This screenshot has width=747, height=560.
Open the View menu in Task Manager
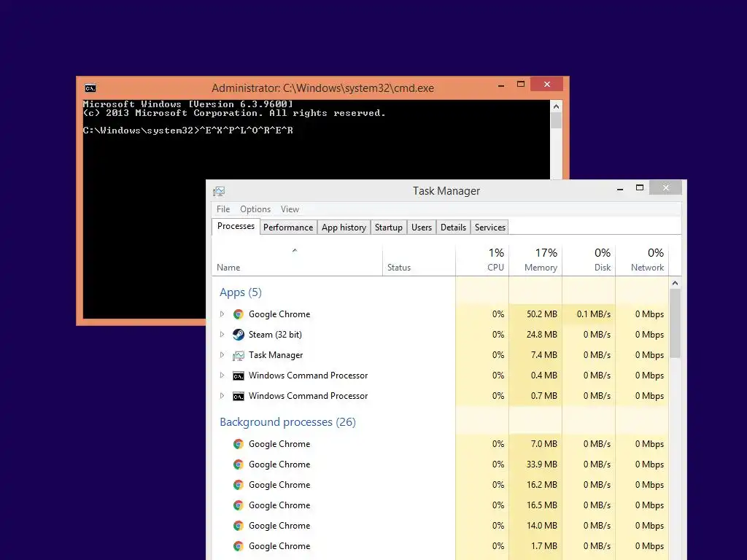click(290, 209)
